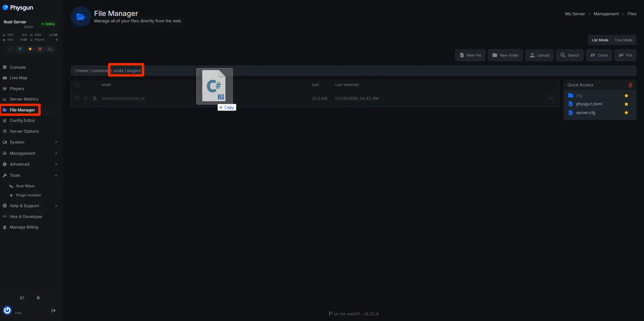Tick the select-all checkbox in table header
The height and width of the screenshot is (321, 644).
[77, 85]
